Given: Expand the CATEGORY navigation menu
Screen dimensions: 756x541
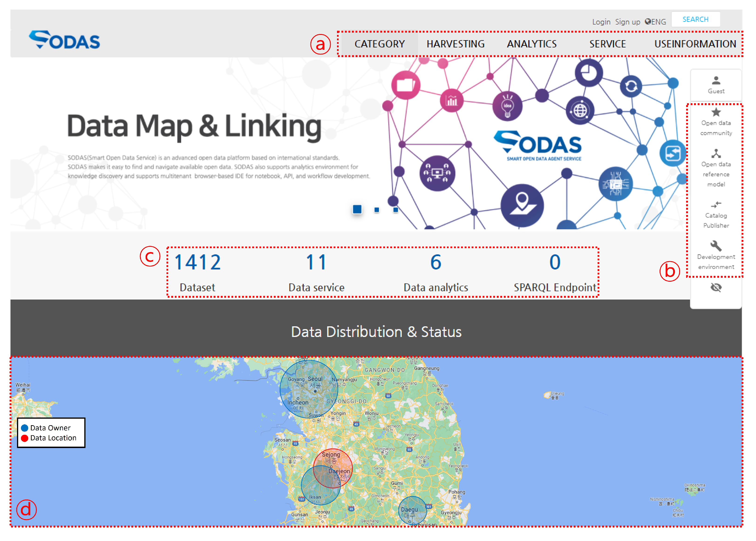Looking at the screenshot, I should [x=379, y=44].
